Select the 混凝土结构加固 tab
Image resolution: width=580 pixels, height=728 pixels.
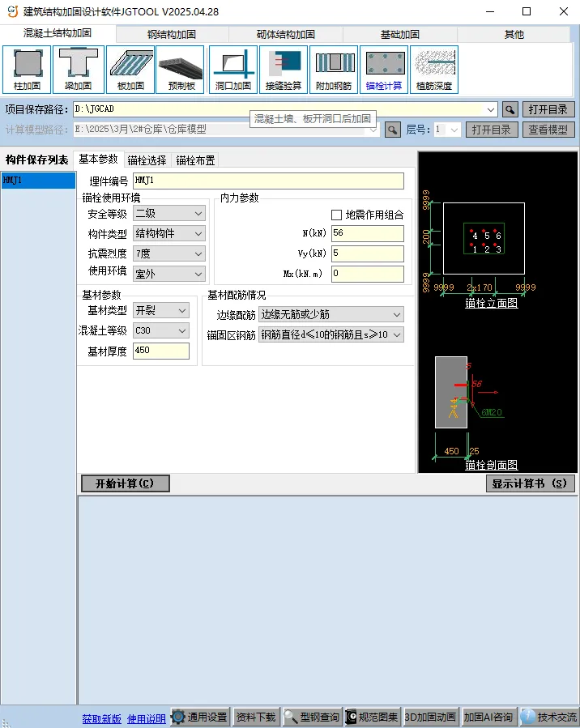coord(58,33)
